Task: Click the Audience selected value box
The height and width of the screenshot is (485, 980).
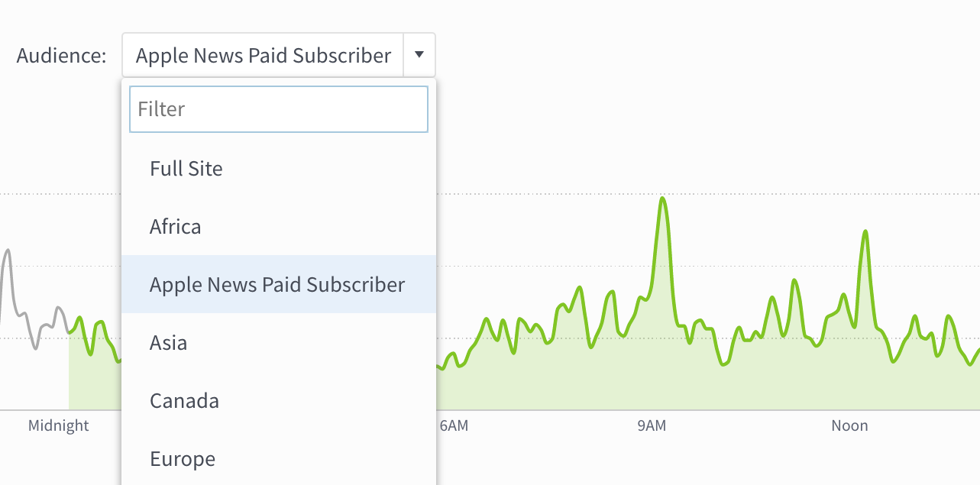Action: pos(263,55)
